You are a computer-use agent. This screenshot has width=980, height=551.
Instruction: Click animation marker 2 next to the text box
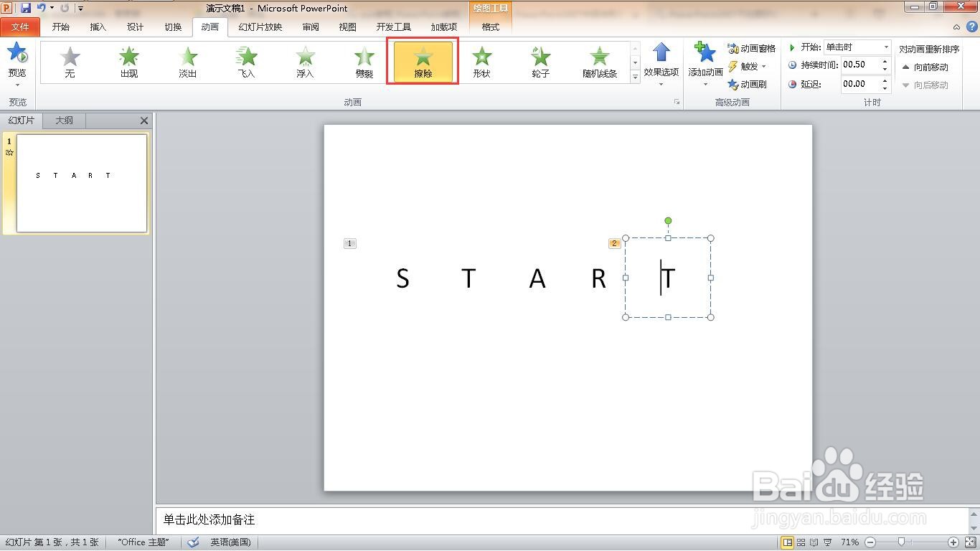(614, 244)
